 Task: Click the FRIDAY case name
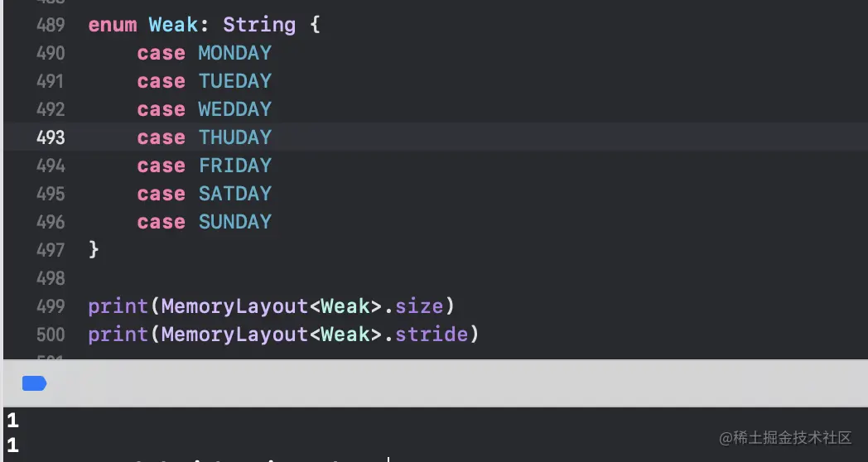pyautogui.click(x=235, y=166)
